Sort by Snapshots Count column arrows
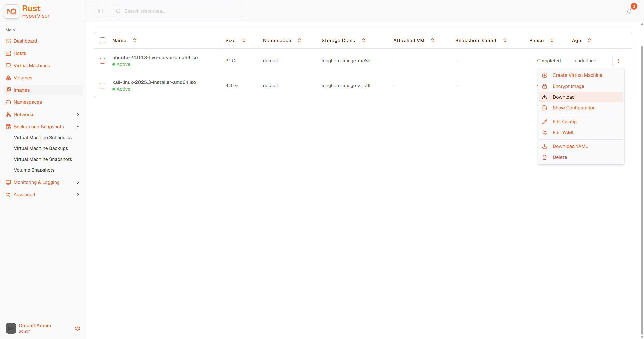This screenshot has width=644, height=339. [x=505, y=40]
